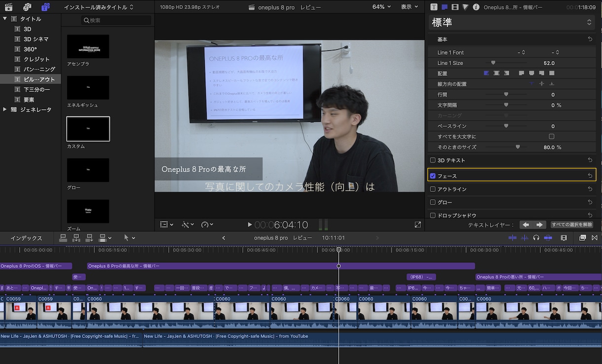Viewport: 602px width, 364px height.
Task: Set vertical alignment to top
Action: click(x=531, y=84)
